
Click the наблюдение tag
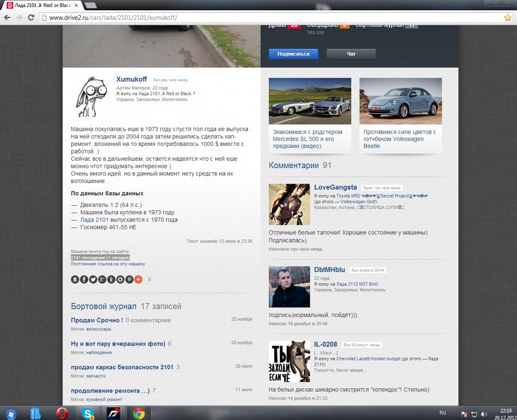(x=99, y=352)
